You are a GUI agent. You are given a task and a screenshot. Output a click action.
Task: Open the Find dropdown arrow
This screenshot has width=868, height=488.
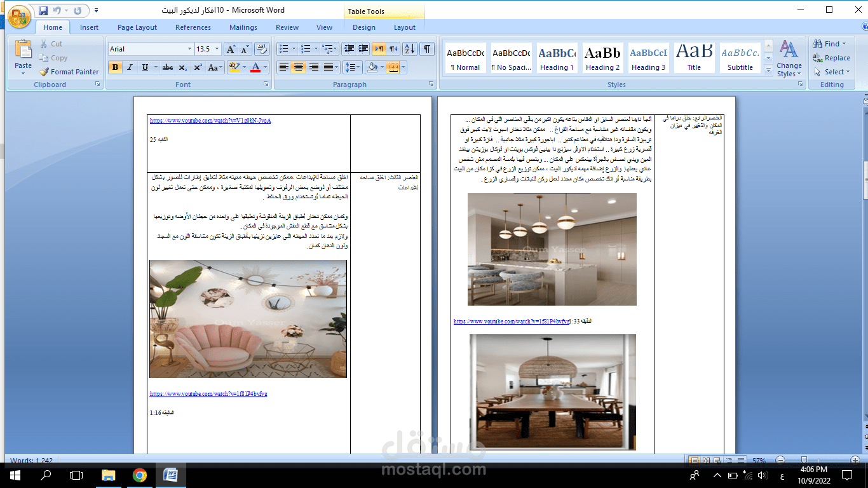pos(844,44)
